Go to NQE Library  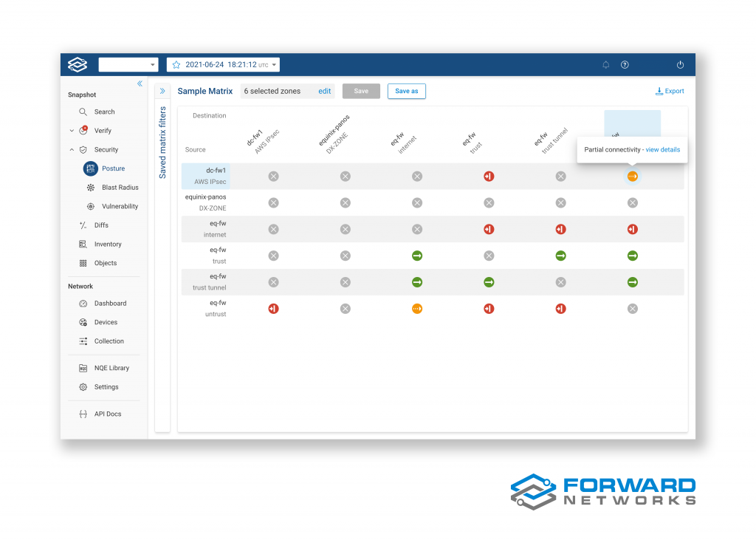click(x=111, y=368)
